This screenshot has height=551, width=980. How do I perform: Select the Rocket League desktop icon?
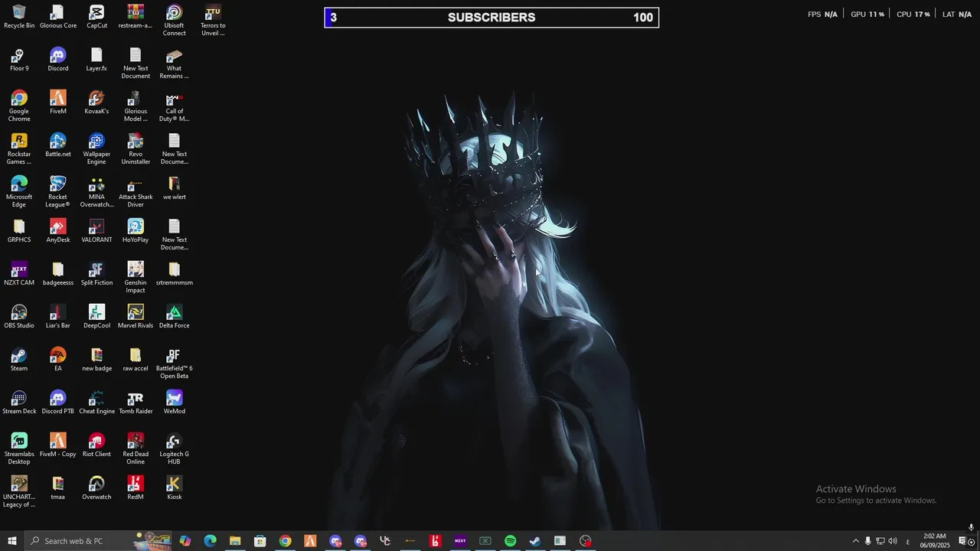coord(58,192)
